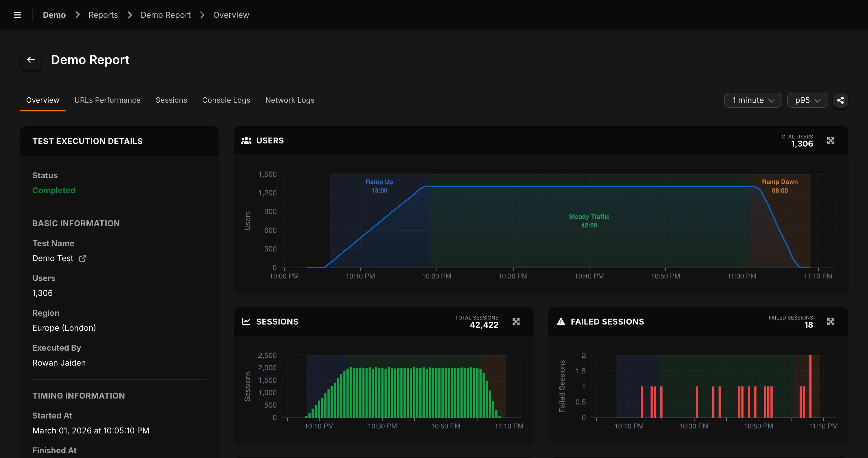Click the Rowan Jaiden executor name

pos(59,363)
